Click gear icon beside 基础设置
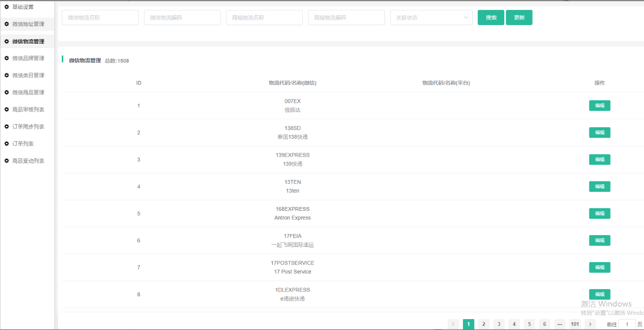 tap(7, 7)
